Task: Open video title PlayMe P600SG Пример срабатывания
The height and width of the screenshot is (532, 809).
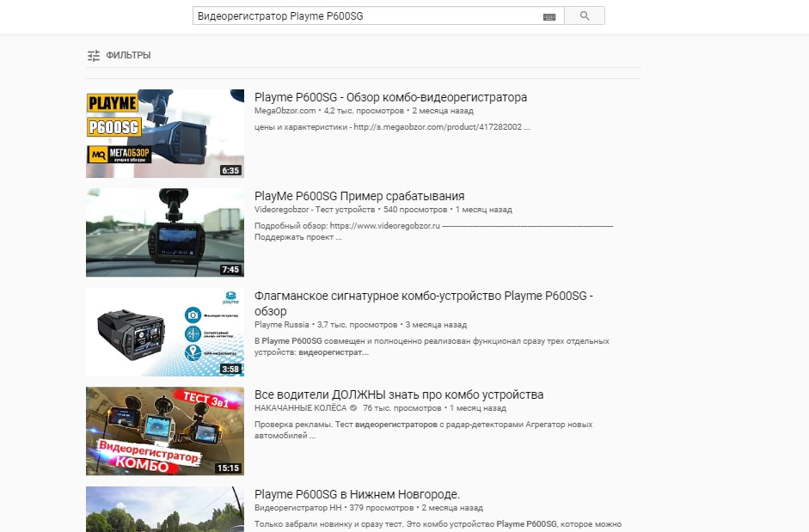Action: tap(359, 196)
